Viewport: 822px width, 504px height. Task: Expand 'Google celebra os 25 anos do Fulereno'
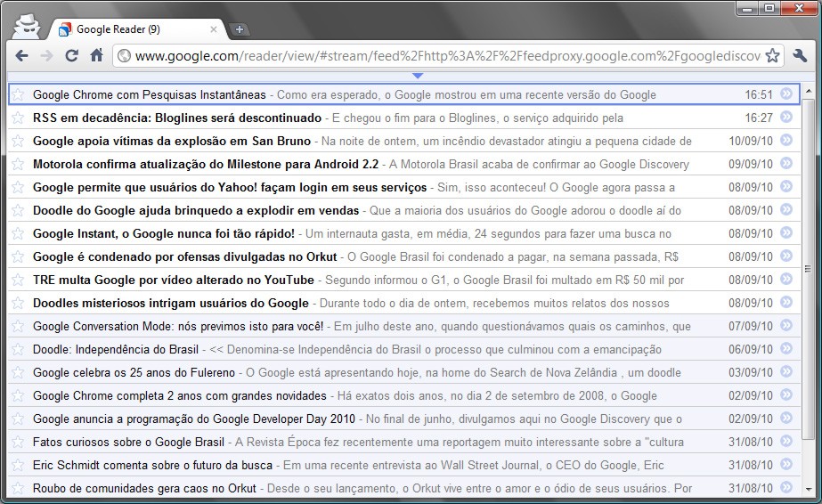(404, 372)
